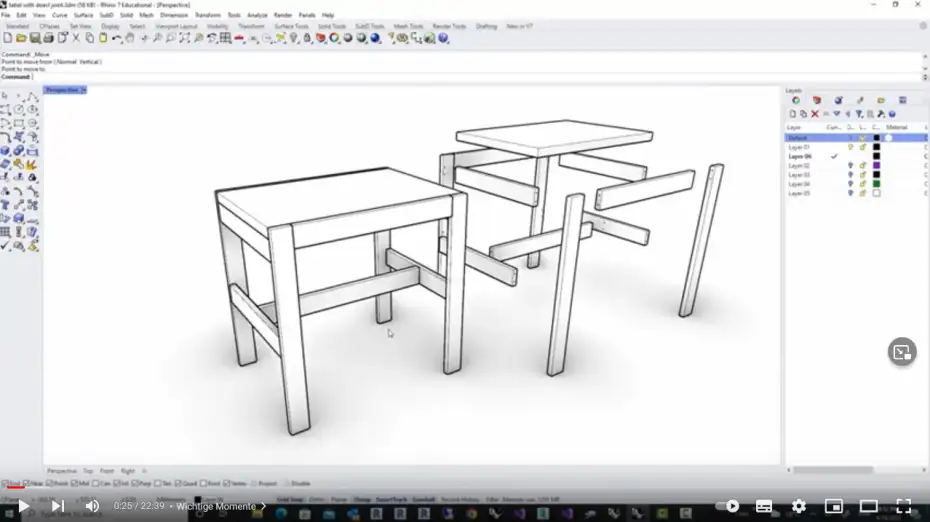Click the red X delete layer icon
Viewport: 930px width, 522px height.
click(815, 114)
